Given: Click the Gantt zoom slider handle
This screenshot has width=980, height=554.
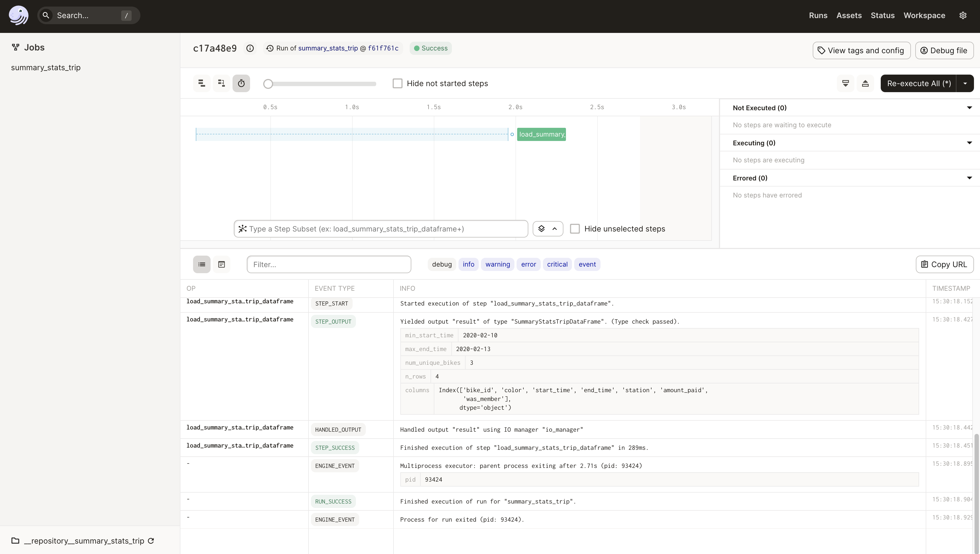Looking at the screenshot, I should tap(268, 84).
